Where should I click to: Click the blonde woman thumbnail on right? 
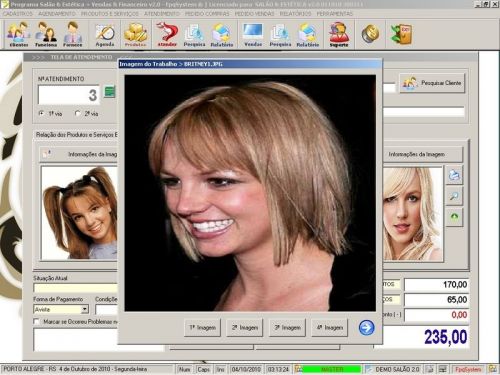pyautogui.click(x=413, y=214)
